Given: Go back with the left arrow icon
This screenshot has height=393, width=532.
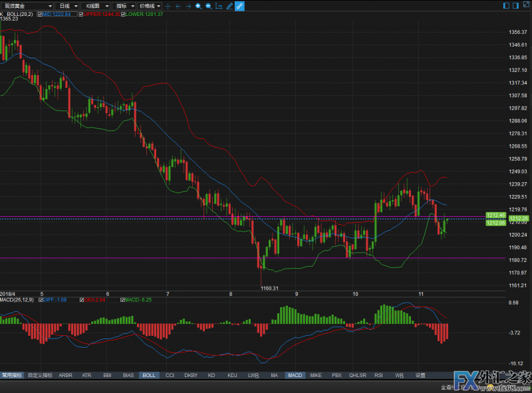Looking at the screenshot, I should click(178, 6).
